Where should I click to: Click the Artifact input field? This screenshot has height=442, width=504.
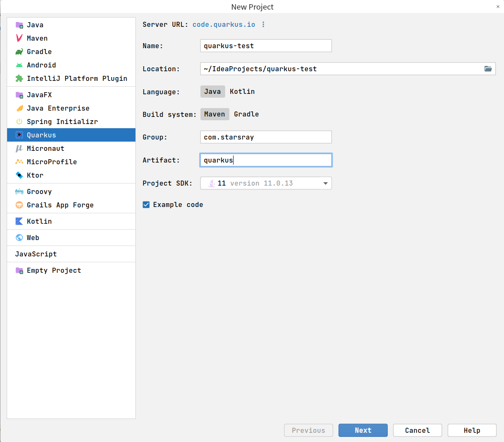coord(266,160)
